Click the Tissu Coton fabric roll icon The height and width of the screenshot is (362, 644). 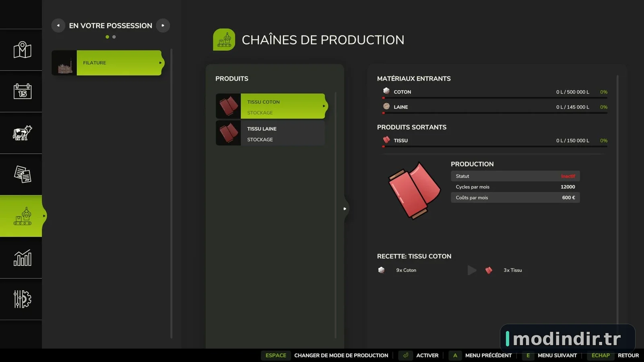228,106
